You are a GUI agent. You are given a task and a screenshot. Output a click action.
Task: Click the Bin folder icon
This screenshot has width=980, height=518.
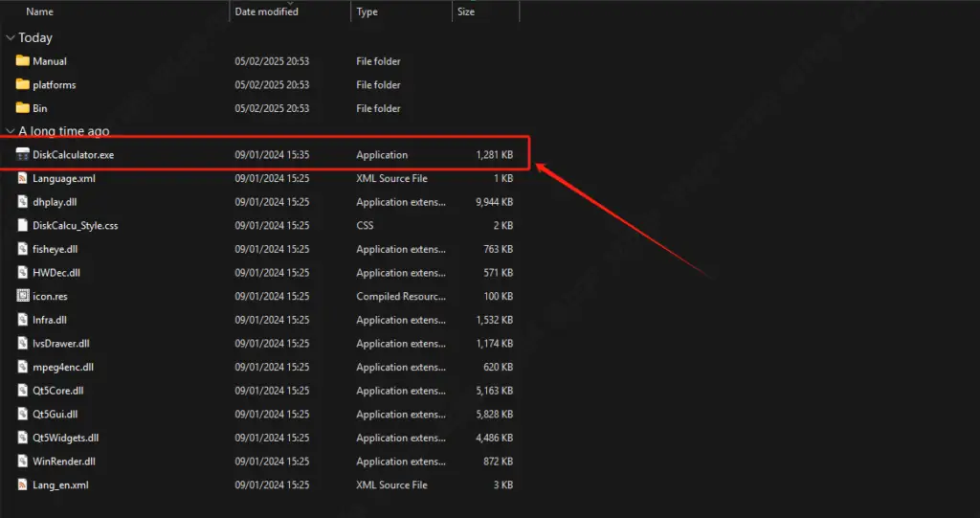coord(23,108)
